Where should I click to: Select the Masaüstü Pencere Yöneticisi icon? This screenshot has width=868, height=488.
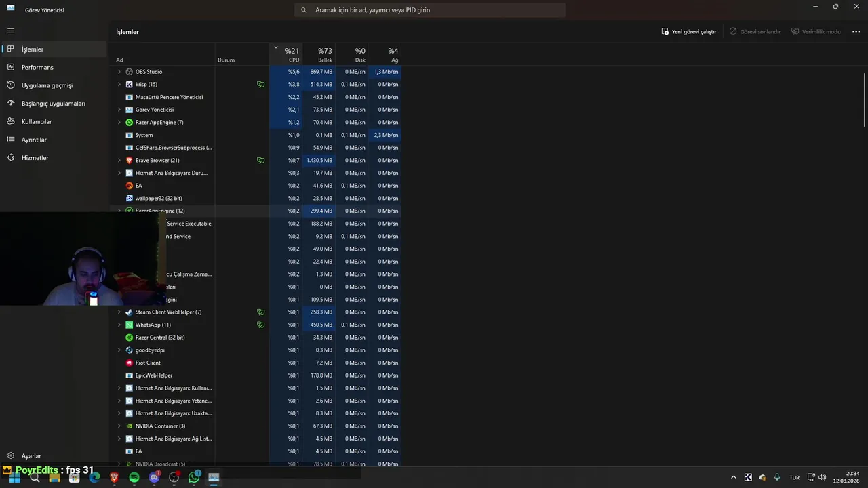coord(130,97)
